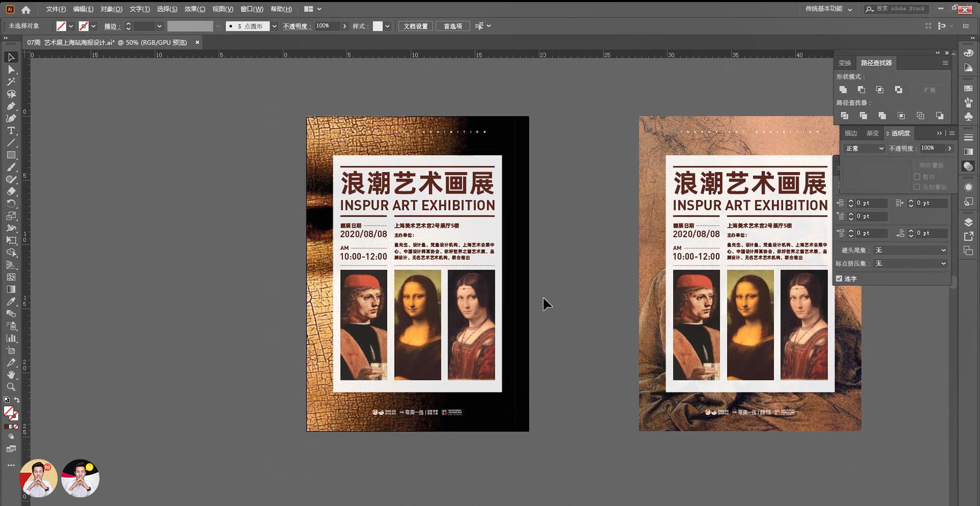Click the 首选项 button
This screenshot has width=980, height=506.
[x=453, y=26]
